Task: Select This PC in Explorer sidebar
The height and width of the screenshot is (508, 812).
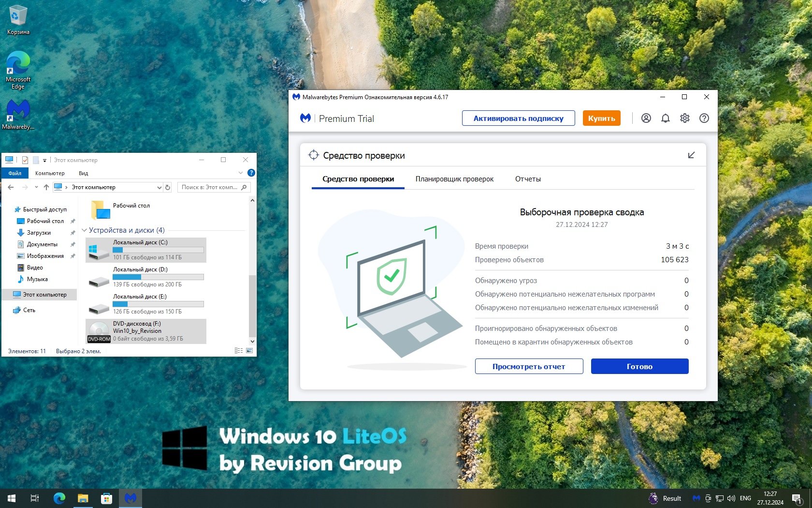Action: pos(40,295)
